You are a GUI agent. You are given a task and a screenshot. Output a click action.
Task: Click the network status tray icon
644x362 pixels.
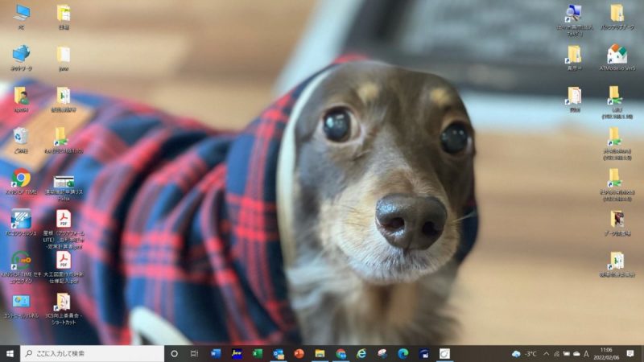pyautogui.click(x=556, y=353)
